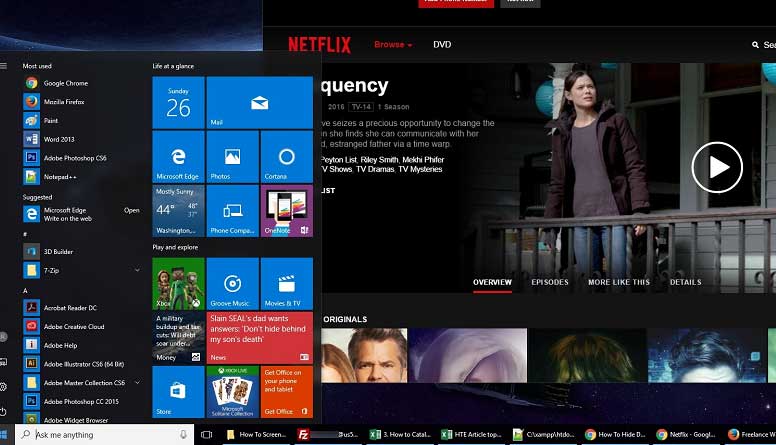Click the Peyton List cast link
This screenshot has width=776, height=445.
[x=339, y=160]
